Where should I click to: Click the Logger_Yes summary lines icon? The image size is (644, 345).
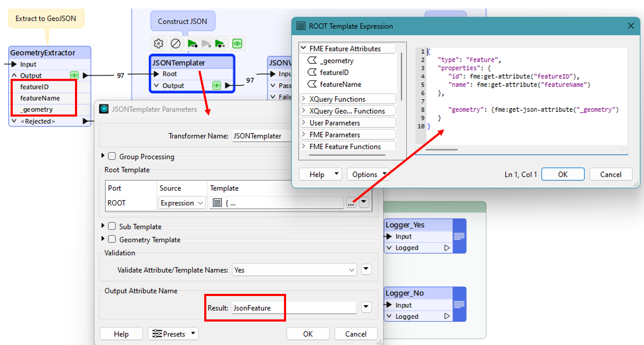[459, 236]
